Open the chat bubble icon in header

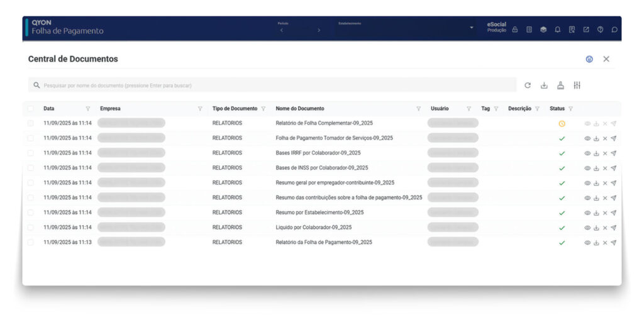(x=614, y=30)
